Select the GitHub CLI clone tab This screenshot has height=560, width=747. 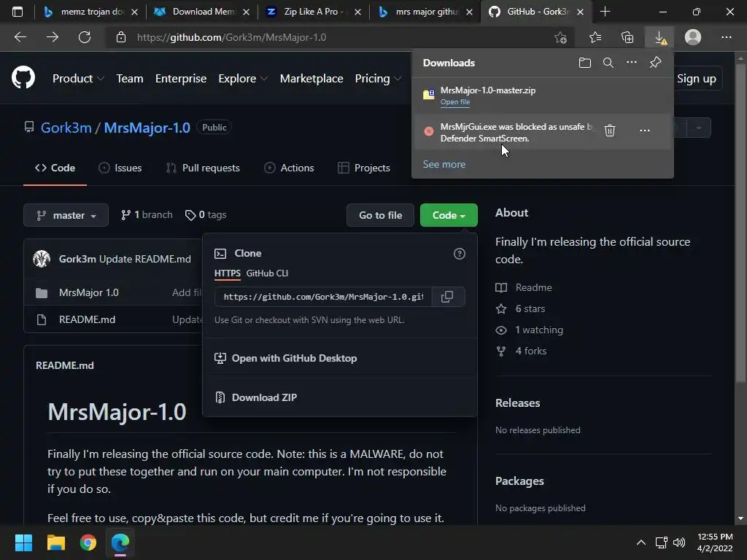267,273
